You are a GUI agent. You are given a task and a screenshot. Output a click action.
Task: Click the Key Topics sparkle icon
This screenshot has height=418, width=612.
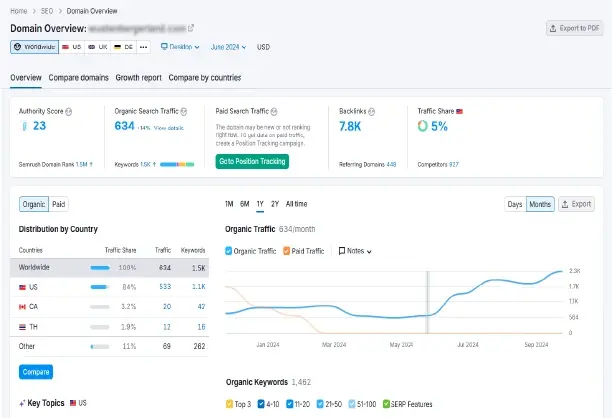coord(22,403)
